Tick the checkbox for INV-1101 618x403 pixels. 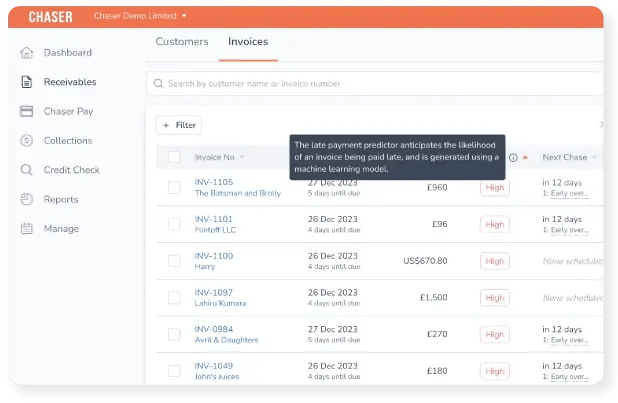[174, 224]
